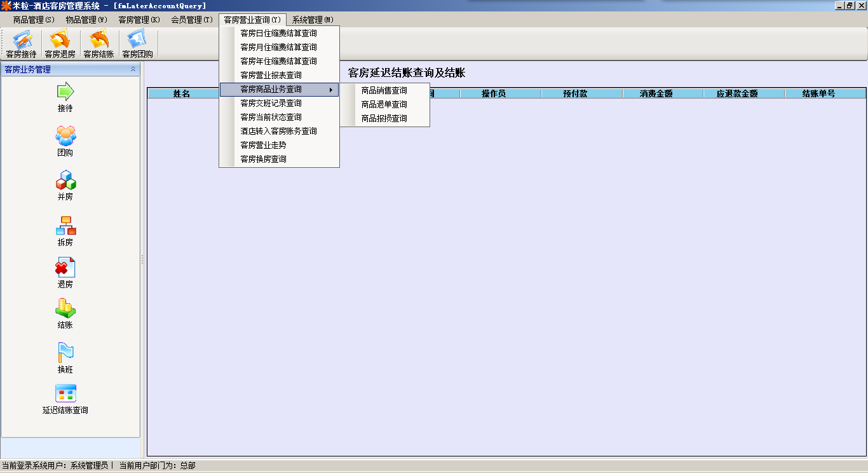868x473 pixels.
Task: Click the 退房 red X icon in sidebar
Action: click(x=65, y=268)
